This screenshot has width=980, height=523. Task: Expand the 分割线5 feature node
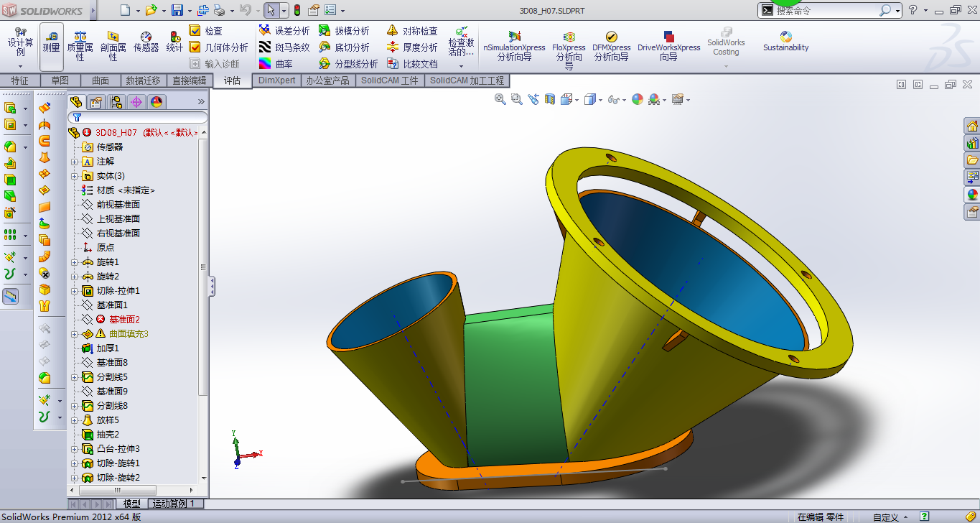click(74, 377)
